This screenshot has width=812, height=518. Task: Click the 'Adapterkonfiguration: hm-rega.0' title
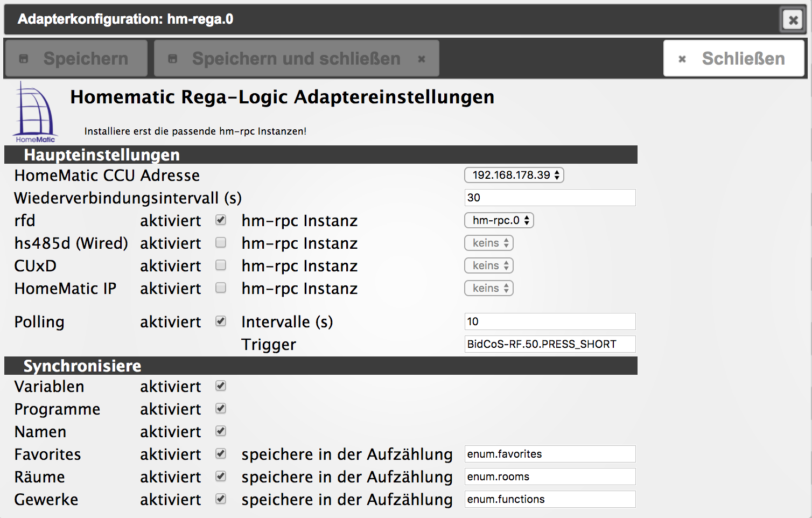pyautogui.click(x=125, y=19)
